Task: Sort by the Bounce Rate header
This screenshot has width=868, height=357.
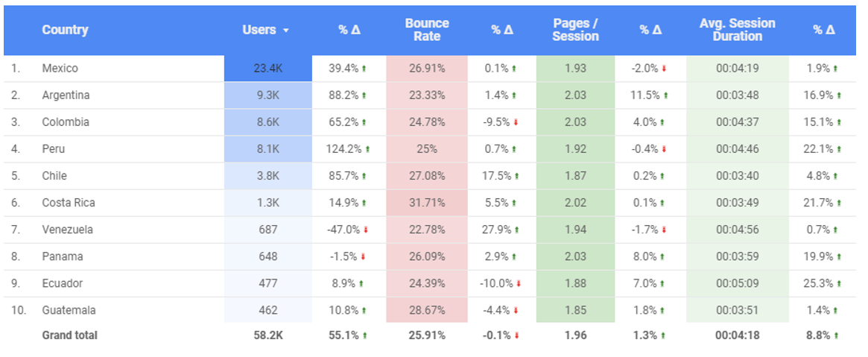Action: 427,30
